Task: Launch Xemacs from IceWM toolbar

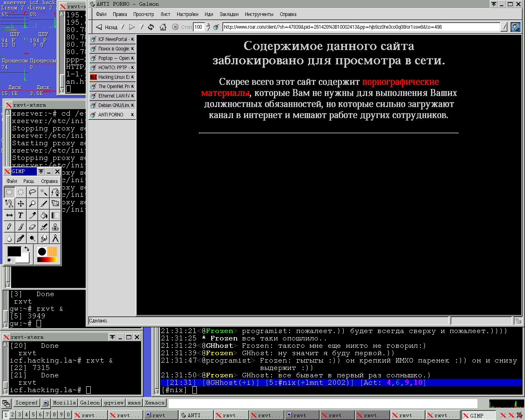Action: (x=155, y=403)
